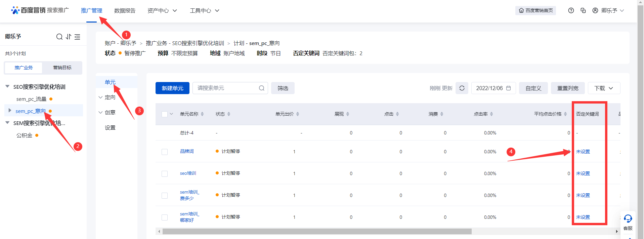Select the 设置 side menu item
The height and width of the screenshot is (239, 644).
click(110, 127)
